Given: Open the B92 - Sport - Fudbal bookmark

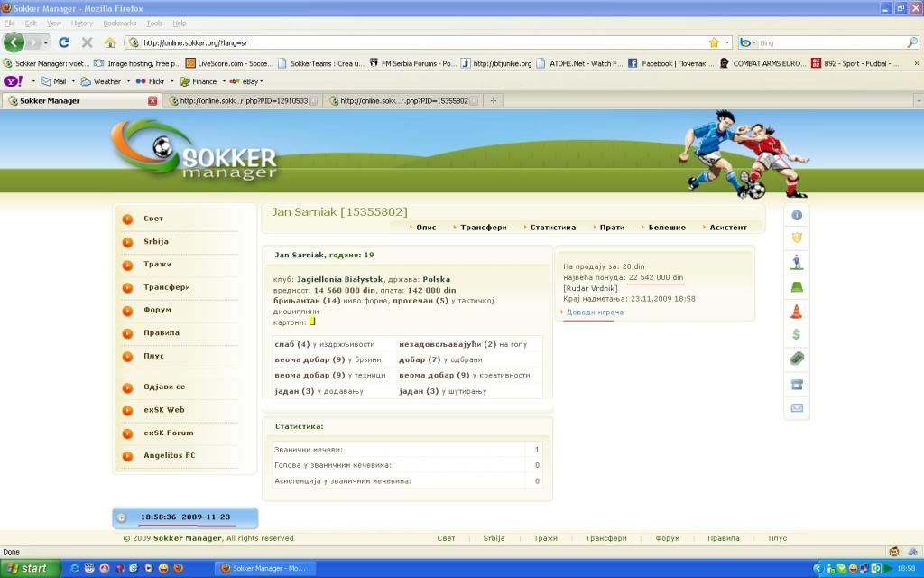Looking at the screenshot, I should point(855,63).
